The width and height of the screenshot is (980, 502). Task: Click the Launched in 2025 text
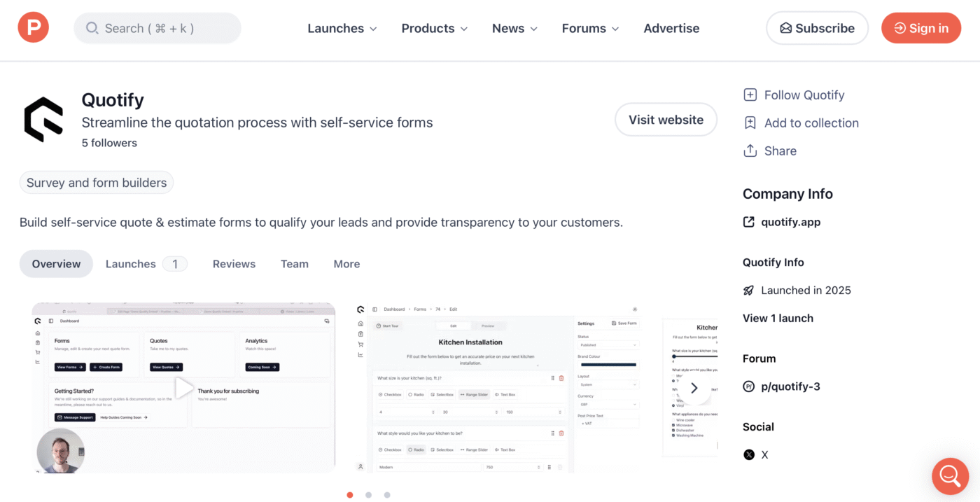[806, 291]
